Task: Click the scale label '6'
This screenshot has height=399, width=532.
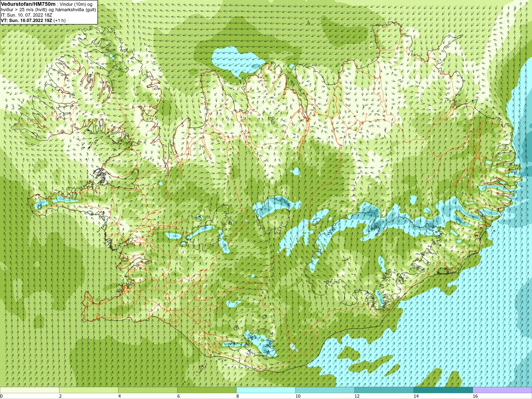Action: click(x=179, y=396)
